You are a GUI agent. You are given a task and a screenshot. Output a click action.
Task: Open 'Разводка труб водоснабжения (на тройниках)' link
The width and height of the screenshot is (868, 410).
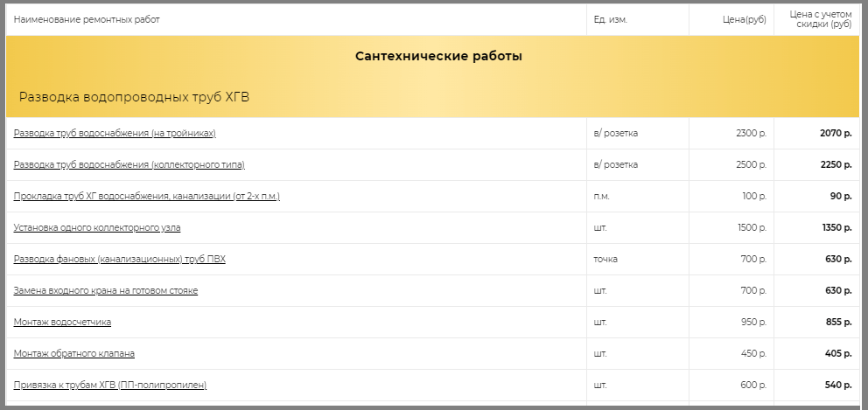(115, 134)
